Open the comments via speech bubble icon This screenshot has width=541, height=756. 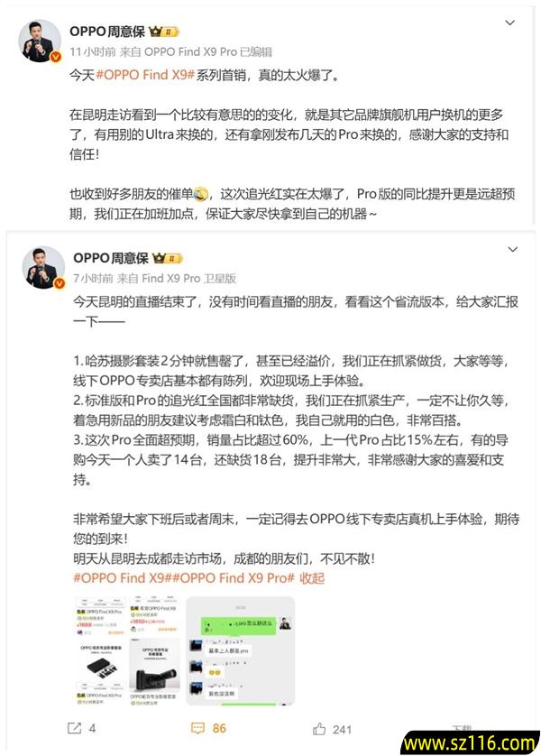(197, 728)
